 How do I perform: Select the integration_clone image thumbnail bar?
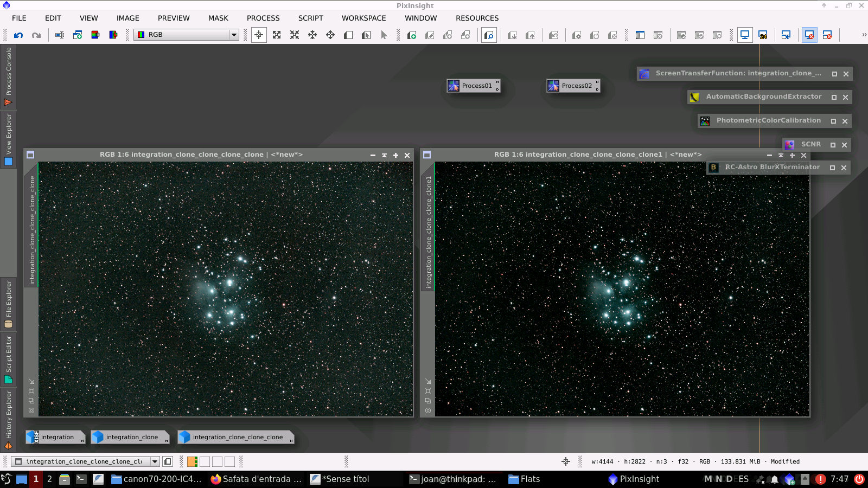click(x=130, y=437)
